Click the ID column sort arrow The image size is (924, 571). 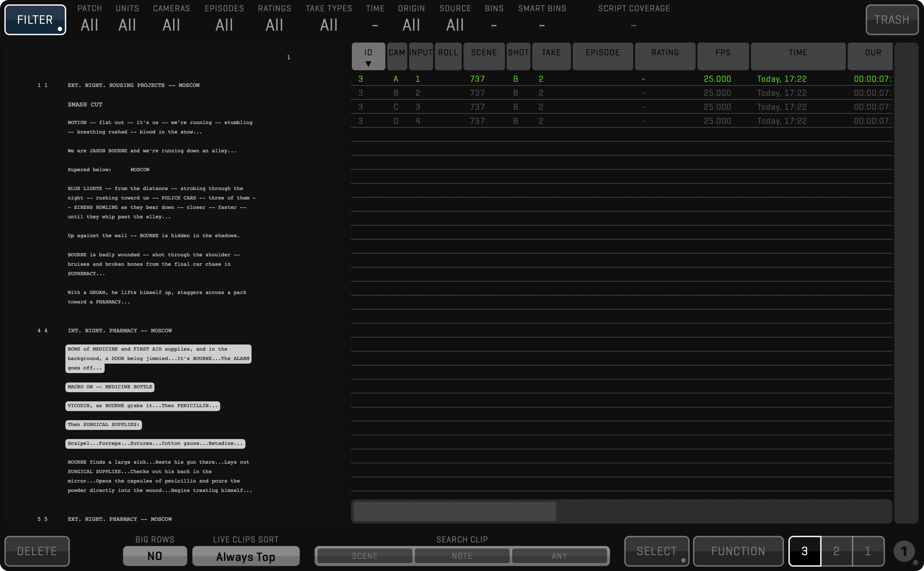click(x=368, y=64)
